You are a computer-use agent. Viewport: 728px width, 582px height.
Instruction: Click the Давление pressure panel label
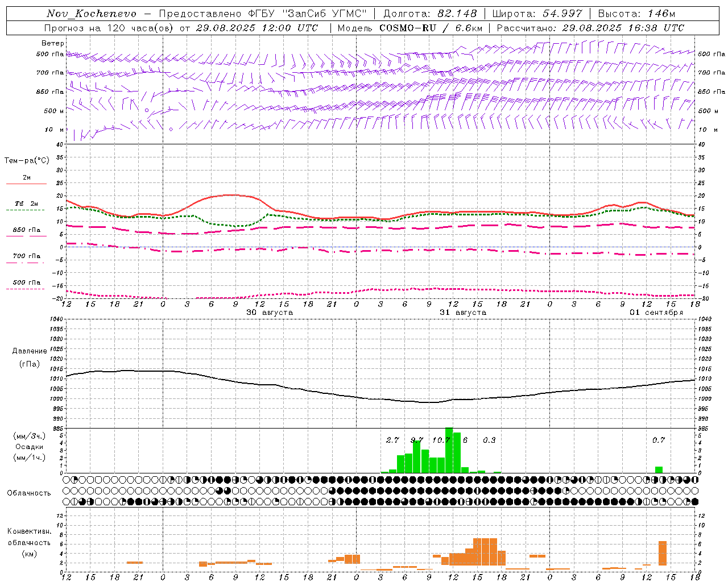(x=30, y=351)
